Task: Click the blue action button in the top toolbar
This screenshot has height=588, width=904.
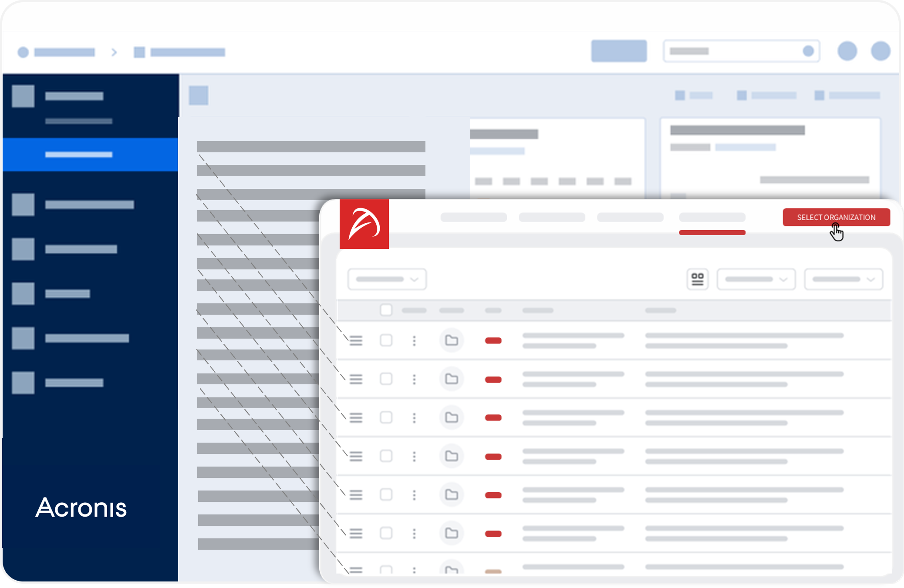Action: pyautogui.click(x=619, y=50)
